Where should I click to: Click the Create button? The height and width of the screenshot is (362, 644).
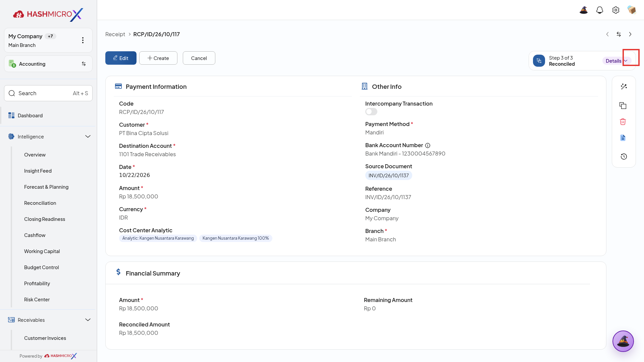tap(158, 58)
